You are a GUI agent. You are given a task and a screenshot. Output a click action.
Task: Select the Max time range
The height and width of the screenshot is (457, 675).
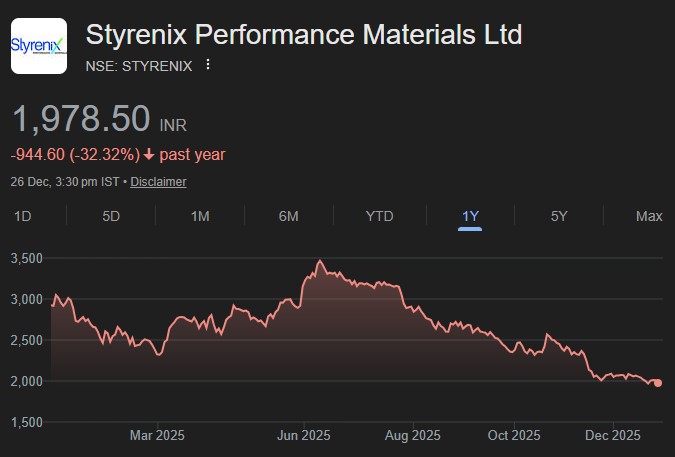point(649,216)
